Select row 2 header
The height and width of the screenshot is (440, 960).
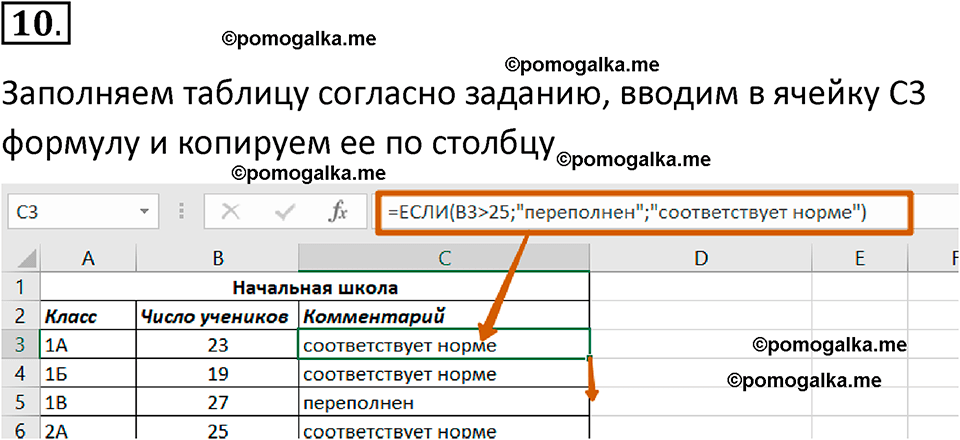tap(20, 316)
